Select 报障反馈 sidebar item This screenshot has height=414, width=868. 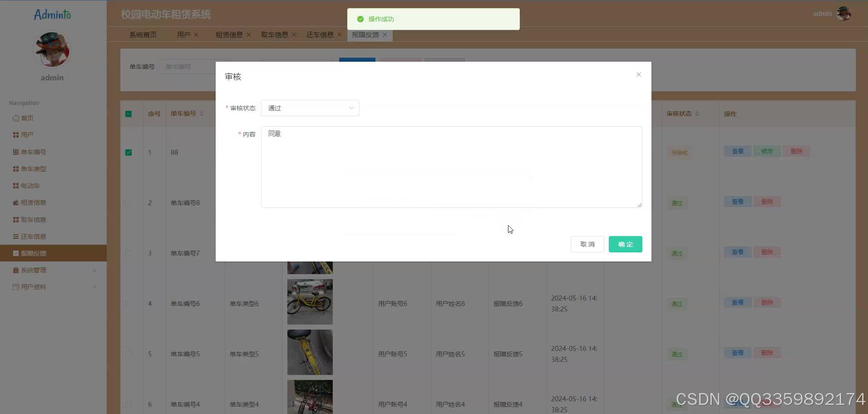coord(53,253)
